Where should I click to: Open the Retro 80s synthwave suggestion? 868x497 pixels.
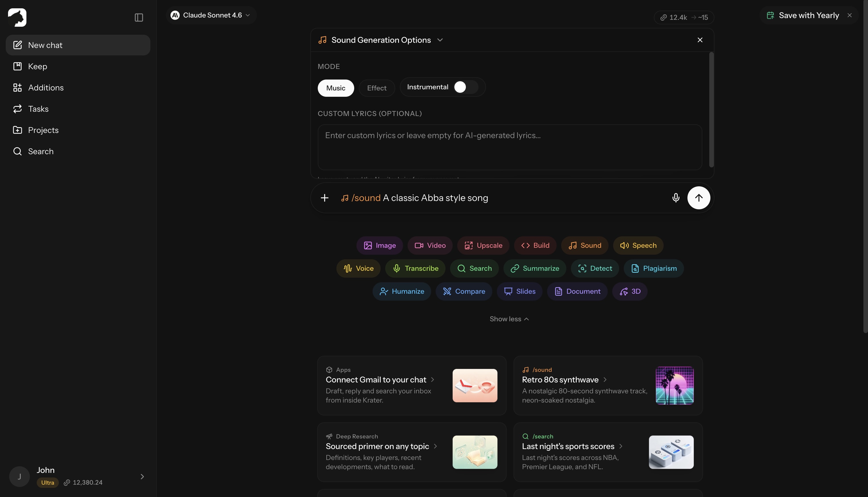tap(608, 385)
